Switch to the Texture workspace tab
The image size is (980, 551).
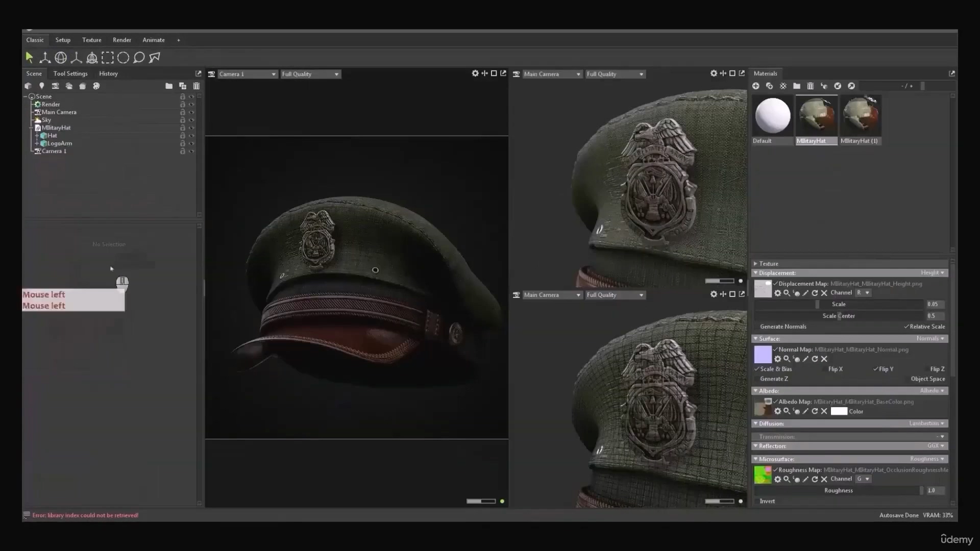(x=92, y=40)
